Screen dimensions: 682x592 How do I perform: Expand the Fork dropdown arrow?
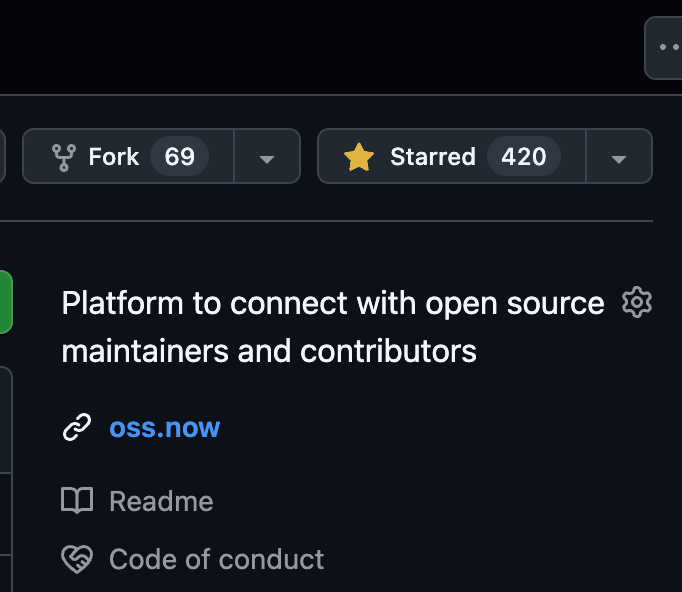pyautogui.click(x=267, y=157)
